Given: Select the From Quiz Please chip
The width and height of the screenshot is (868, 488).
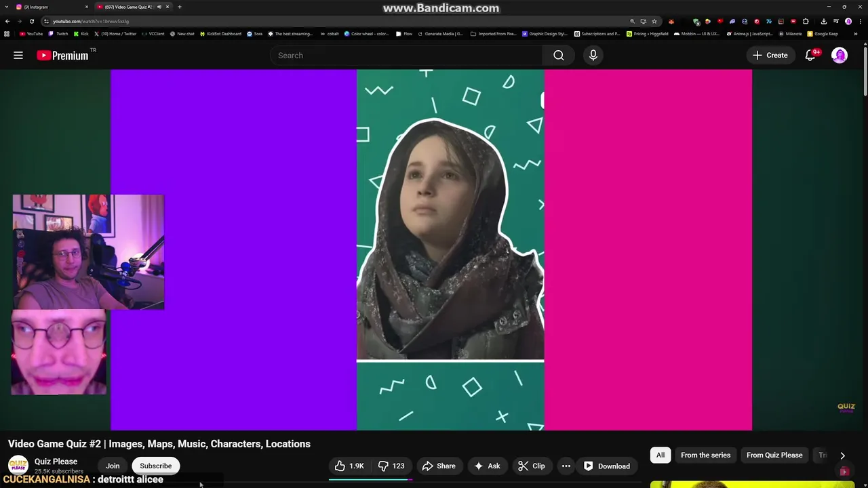Looking at the screenshot, I should click(774, 455).
